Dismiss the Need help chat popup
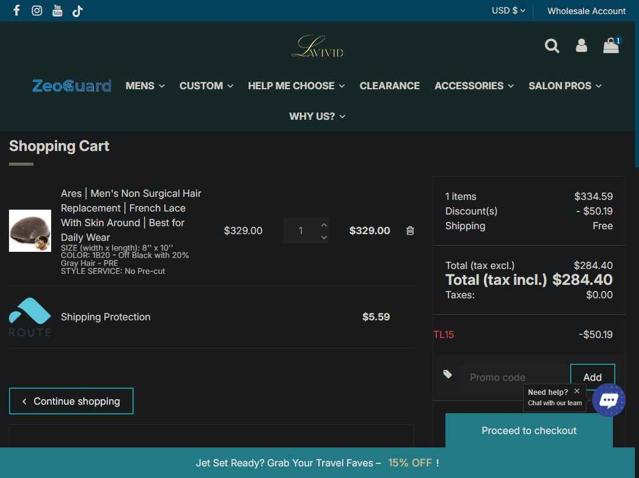 click(577, 391)
